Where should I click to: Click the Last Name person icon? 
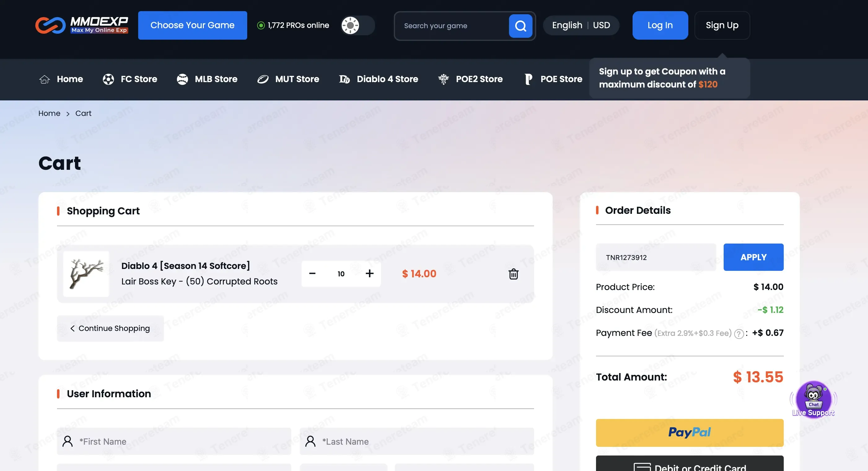tap(310, 441)
